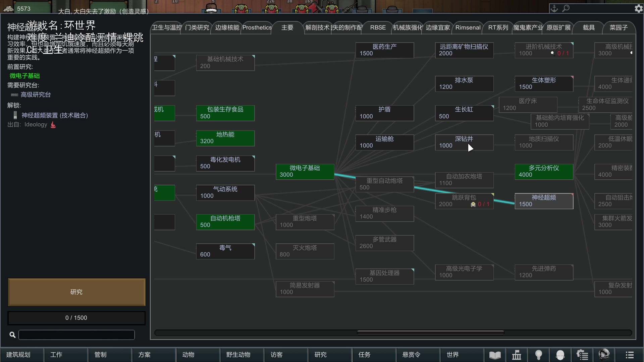
Task: Switch to the RBSE research tab
Action: coord(378,27)
